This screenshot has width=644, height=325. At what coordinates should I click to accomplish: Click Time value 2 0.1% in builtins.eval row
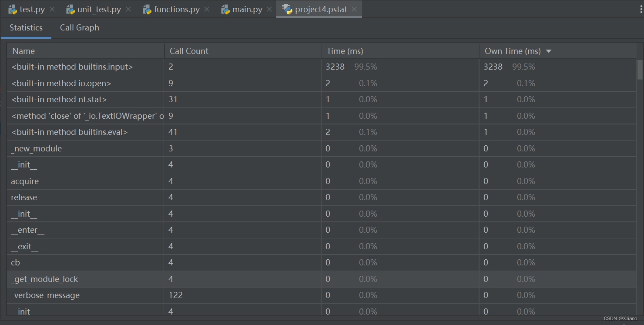click(351, 132)
